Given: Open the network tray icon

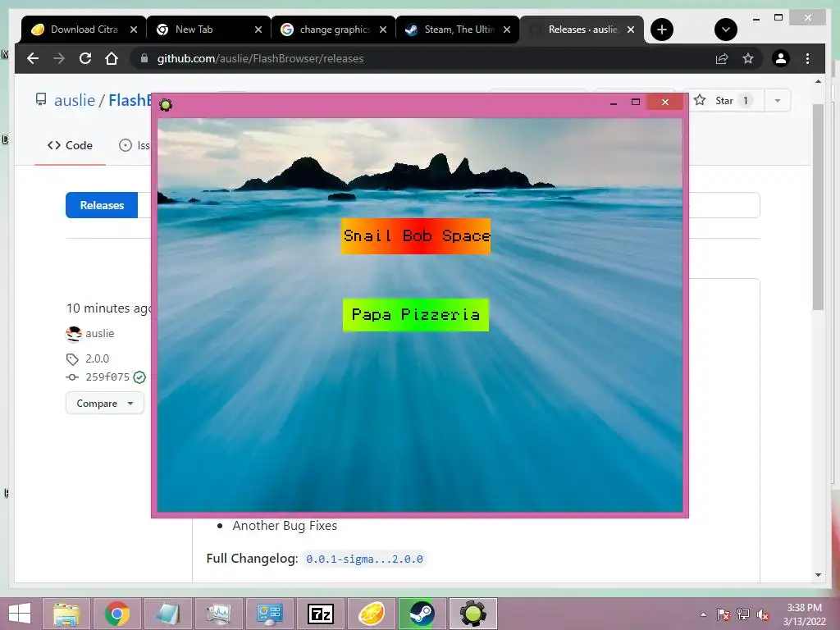Looking at the screenshot, I should pos(743,614).
